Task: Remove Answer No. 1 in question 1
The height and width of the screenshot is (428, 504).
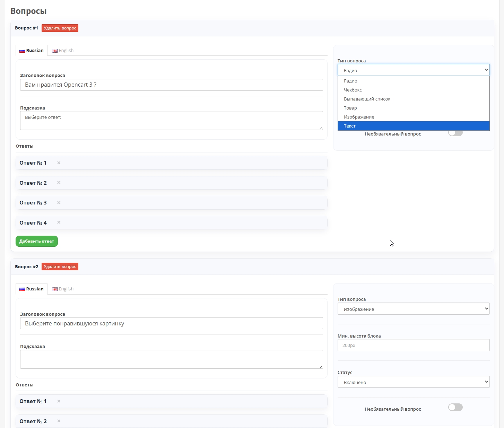Action: tap(59, 163)
